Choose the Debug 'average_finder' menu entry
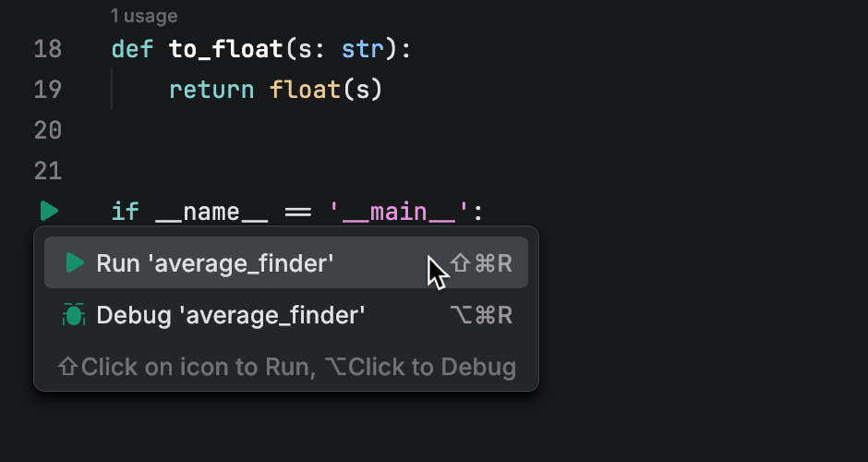The width and height of the screenshot is (868, 462). [x=230, y=315]
